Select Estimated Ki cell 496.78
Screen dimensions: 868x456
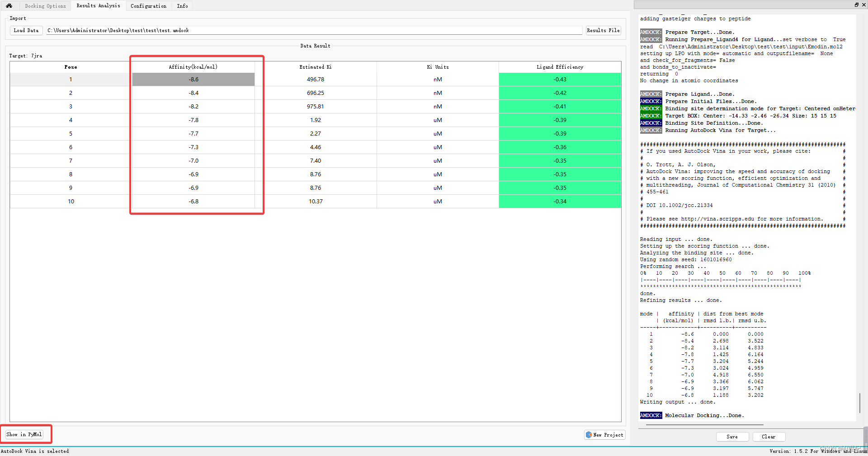[x=316, y=80]
